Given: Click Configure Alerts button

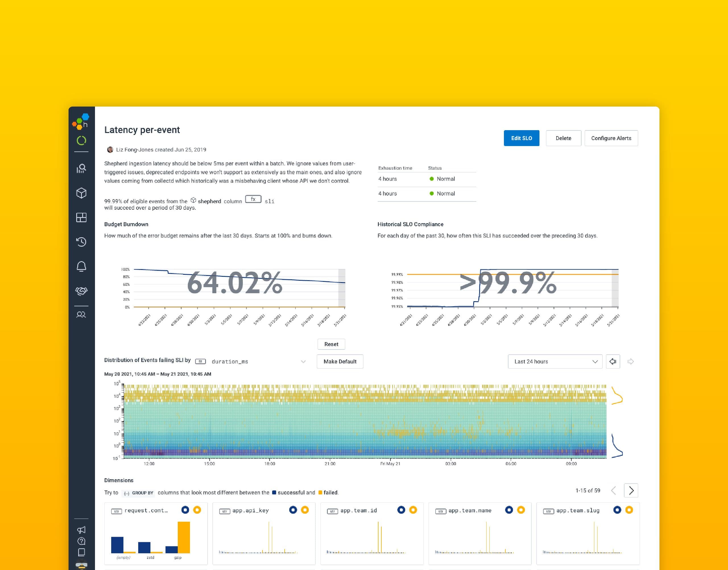Looking at the screenshot, I should [611, 138].
